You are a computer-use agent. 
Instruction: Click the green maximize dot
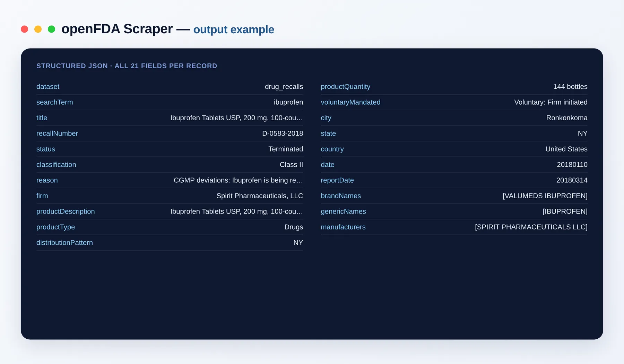(x=52, y=29)
